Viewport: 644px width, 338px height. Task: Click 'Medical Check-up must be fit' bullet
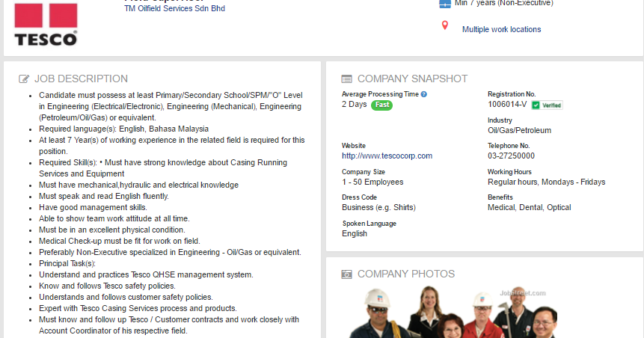click(120, 241)
